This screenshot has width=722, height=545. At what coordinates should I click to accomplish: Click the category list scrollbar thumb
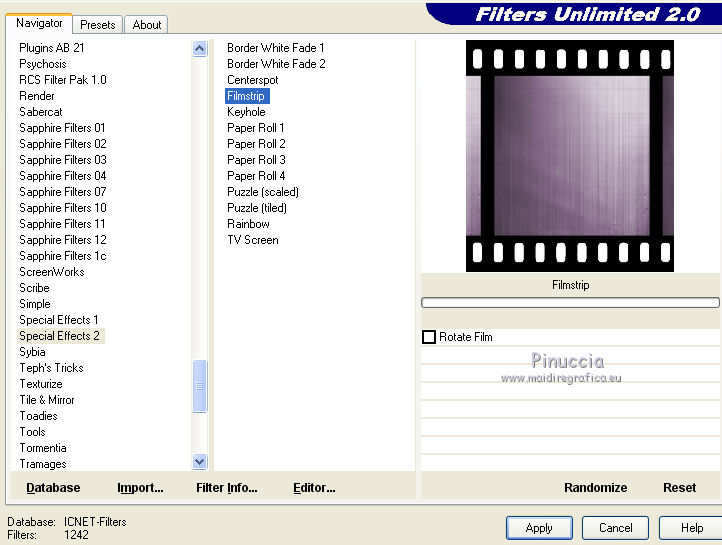point(199,386)
